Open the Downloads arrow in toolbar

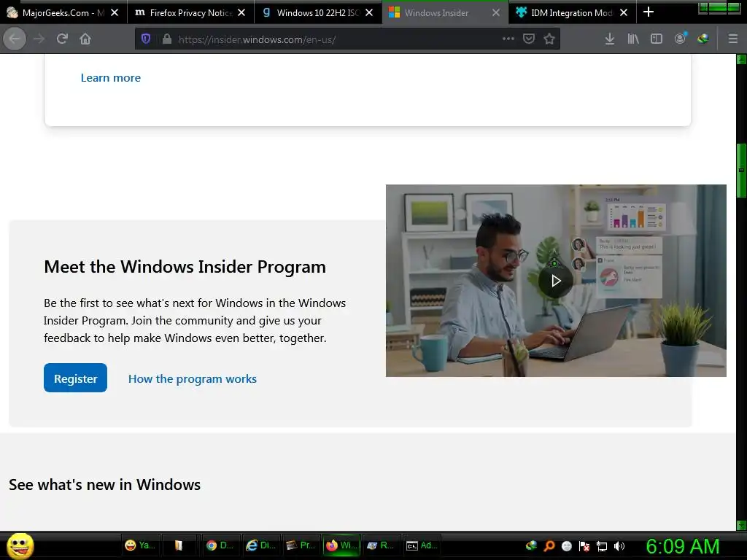(609, 39)
